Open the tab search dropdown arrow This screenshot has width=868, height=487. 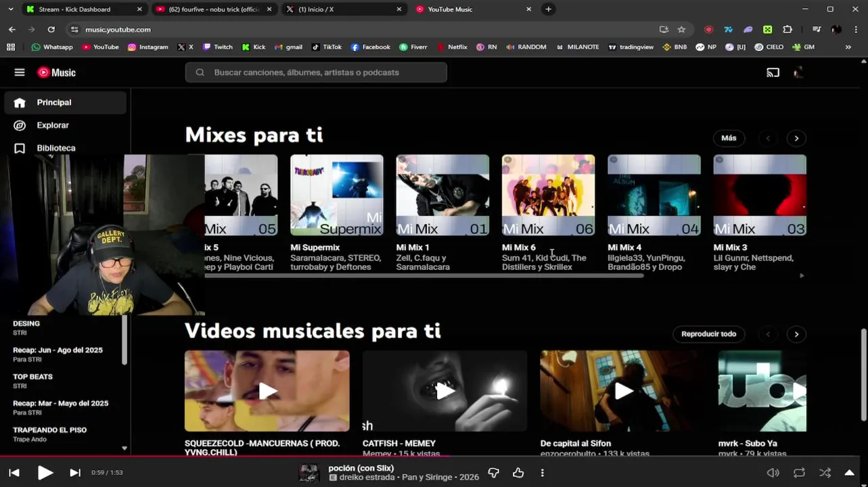pos(10,9)
